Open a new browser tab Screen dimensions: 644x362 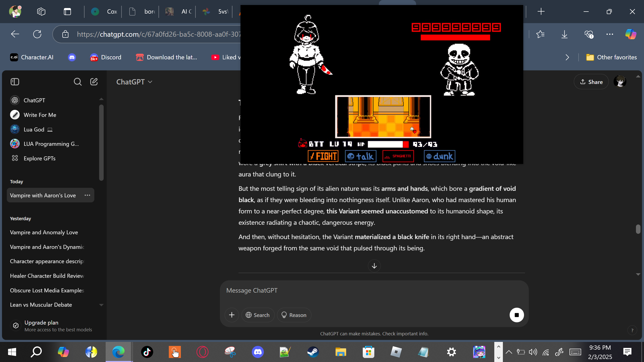coord(541,11)
